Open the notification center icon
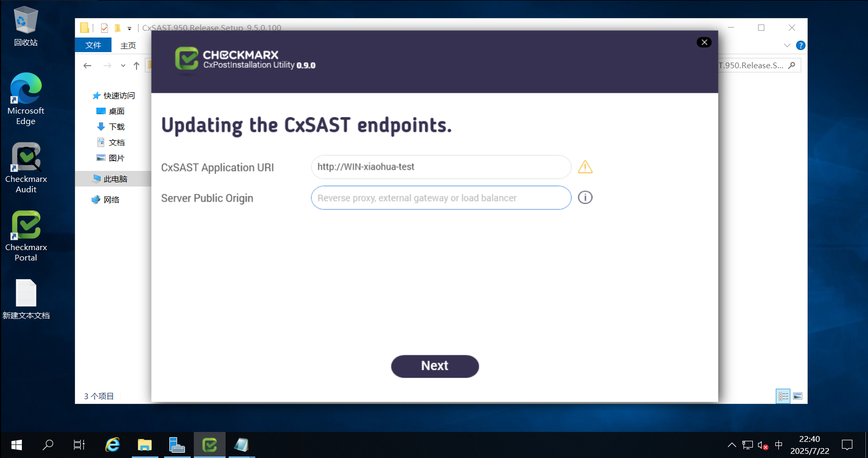The image size is (868, 458). (x=847, y=445)
